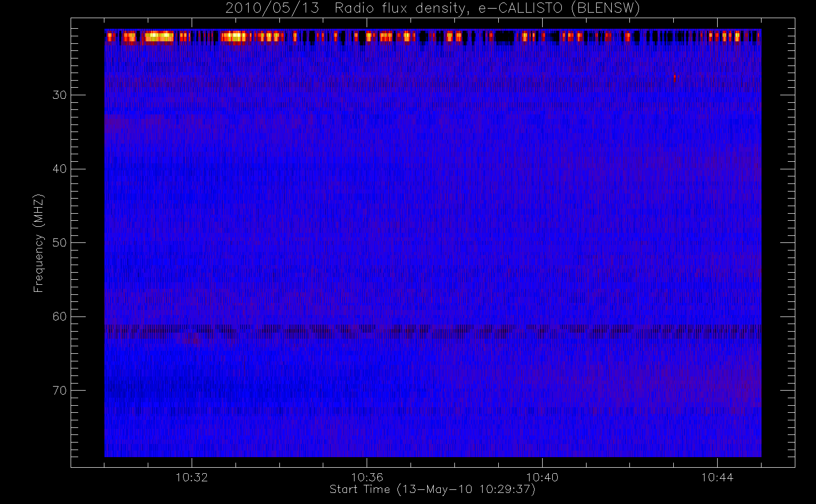The height and width of the screenshot is (504, 816).
Task: Click the 50 MHz frequency tick label
Action: click(x=60, y=242)
